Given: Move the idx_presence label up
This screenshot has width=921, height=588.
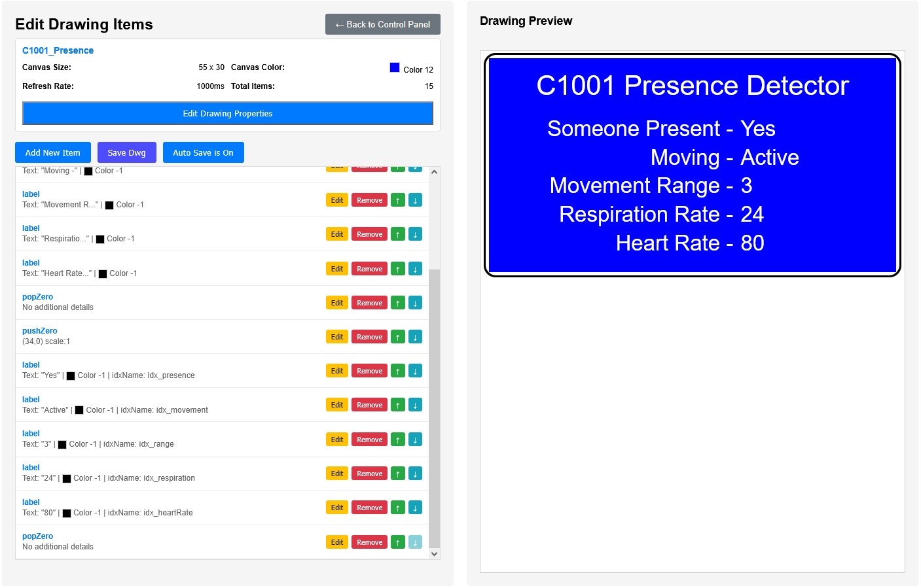Looking at the screenshot, I should point(398,371).
